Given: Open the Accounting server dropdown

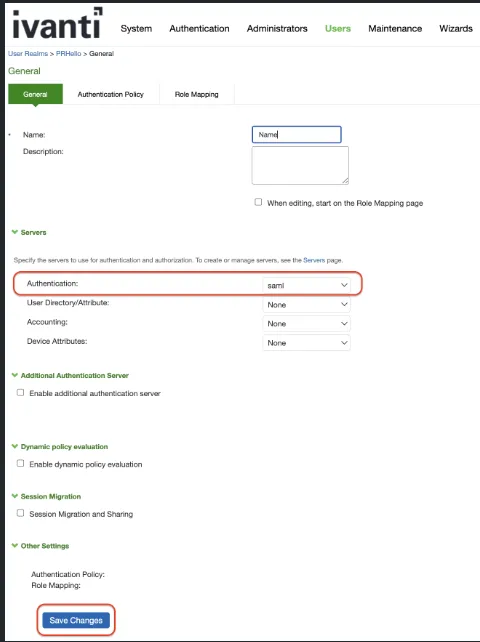Looking at the screenshot, I should pyautogui.click(x=306, y=323).
